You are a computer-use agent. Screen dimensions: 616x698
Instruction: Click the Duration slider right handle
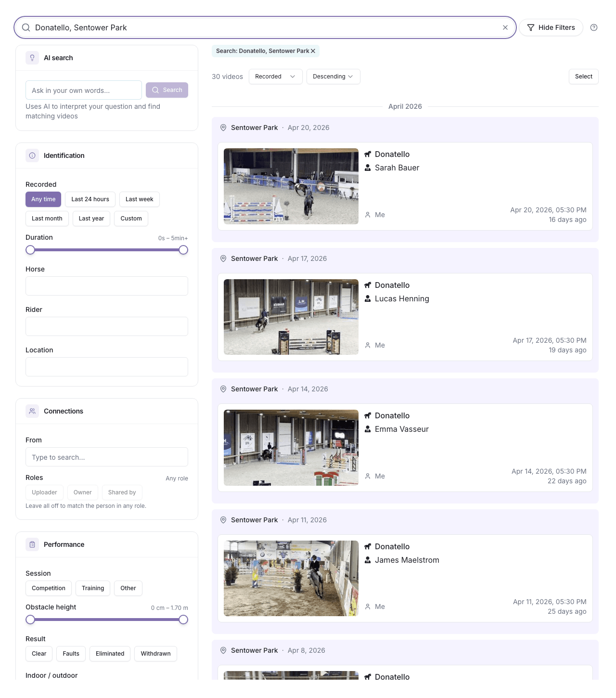(183, 250)
